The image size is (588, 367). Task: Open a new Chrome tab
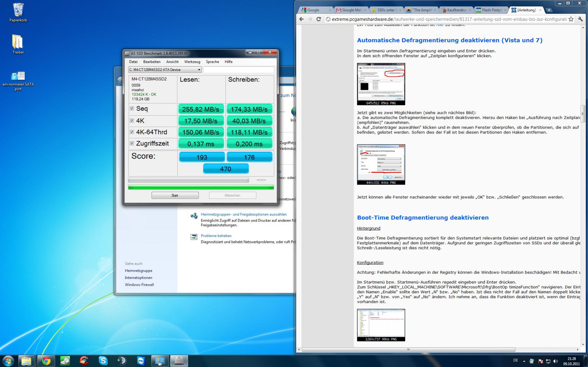tap(549, 10)
